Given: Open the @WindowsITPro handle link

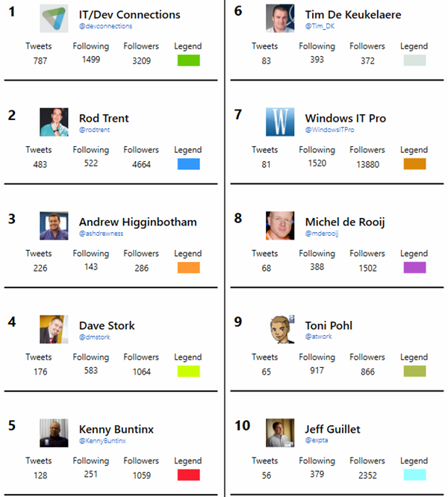Looking at the screenshot, I should (x=329, y=130).
